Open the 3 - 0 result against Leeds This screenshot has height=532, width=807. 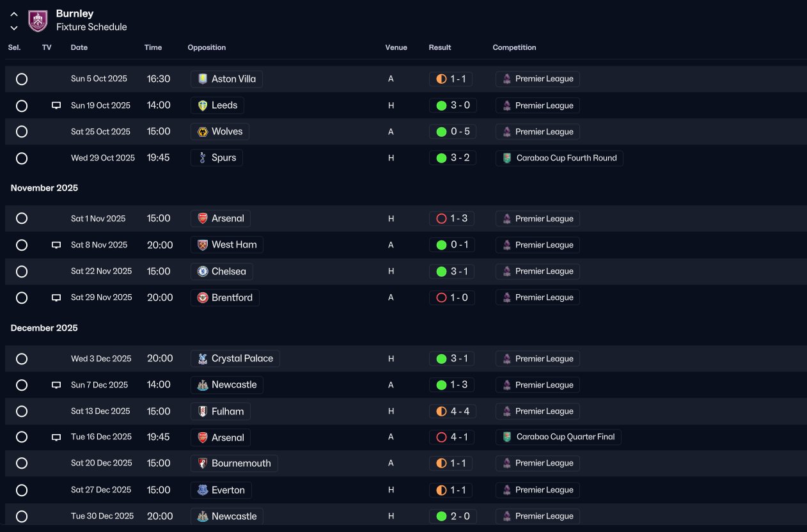click(453, 106)
